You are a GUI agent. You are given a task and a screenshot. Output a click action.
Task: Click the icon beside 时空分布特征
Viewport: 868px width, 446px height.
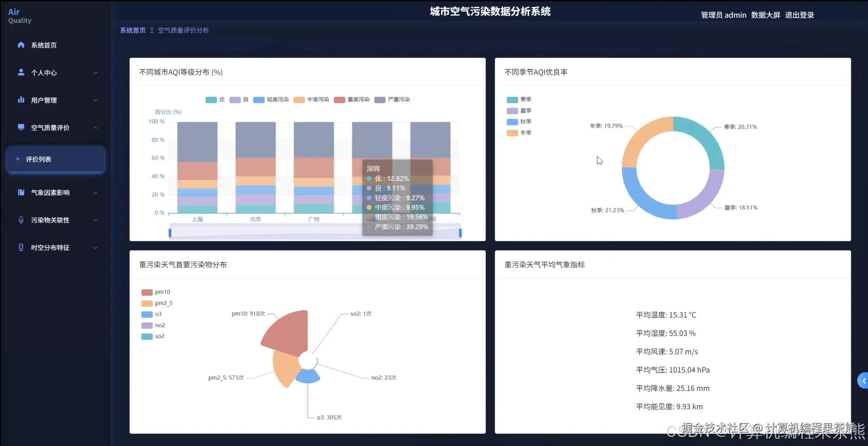click(21, 247)
